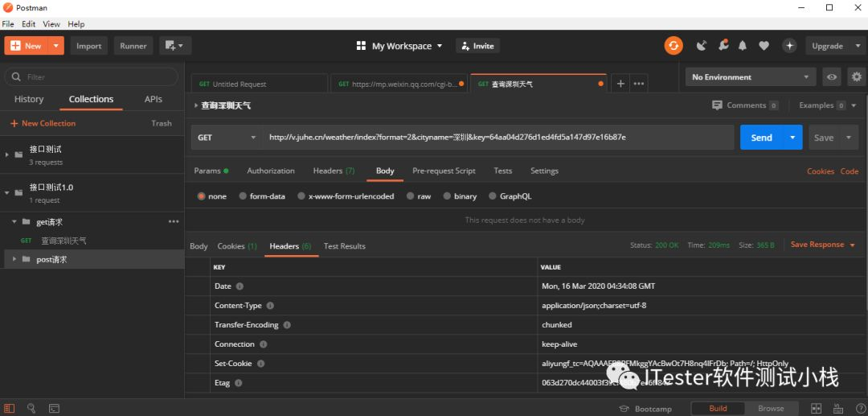Select the none body option
868x416 pixels.
click(202, 196)
